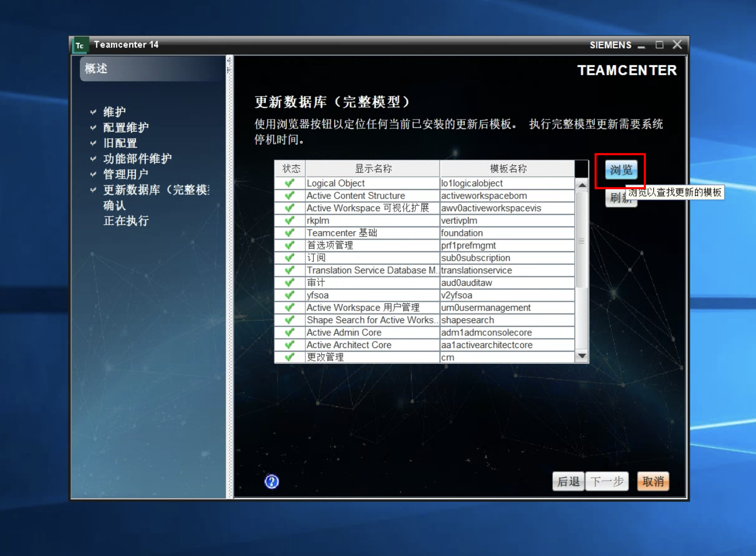Select the Logical Object display name cell

[x=373, y=183]
